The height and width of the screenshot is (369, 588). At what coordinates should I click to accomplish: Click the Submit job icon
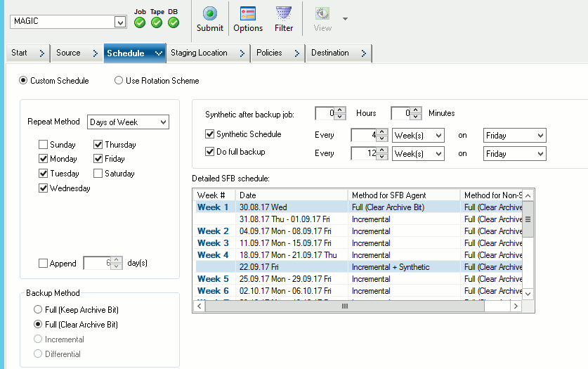[x=209, y=14]
